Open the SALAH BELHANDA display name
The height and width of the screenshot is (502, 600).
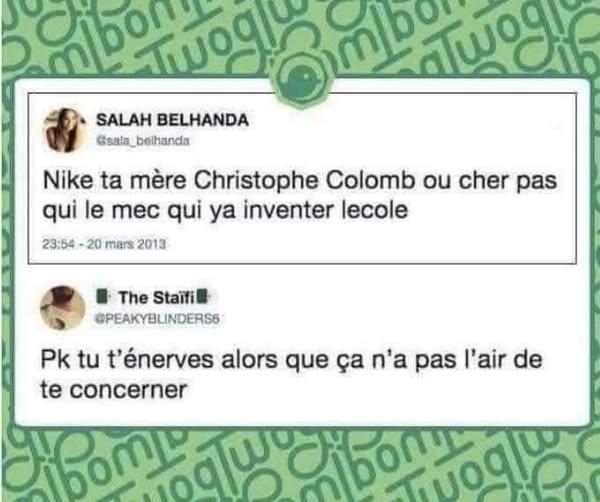tap(172, 121)
